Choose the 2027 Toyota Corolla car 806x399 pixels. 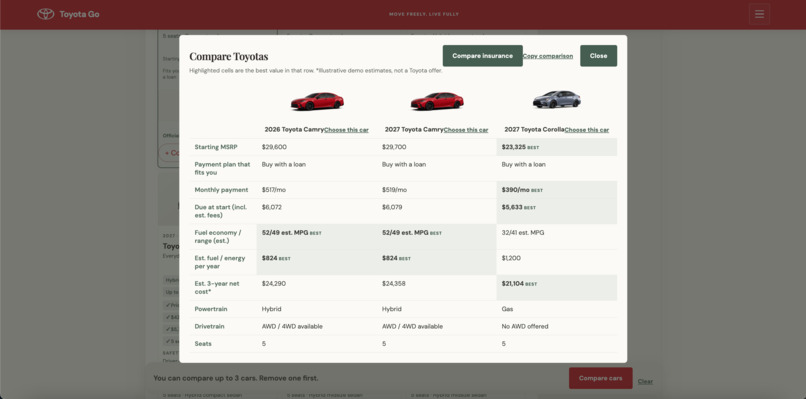point(587,130)
